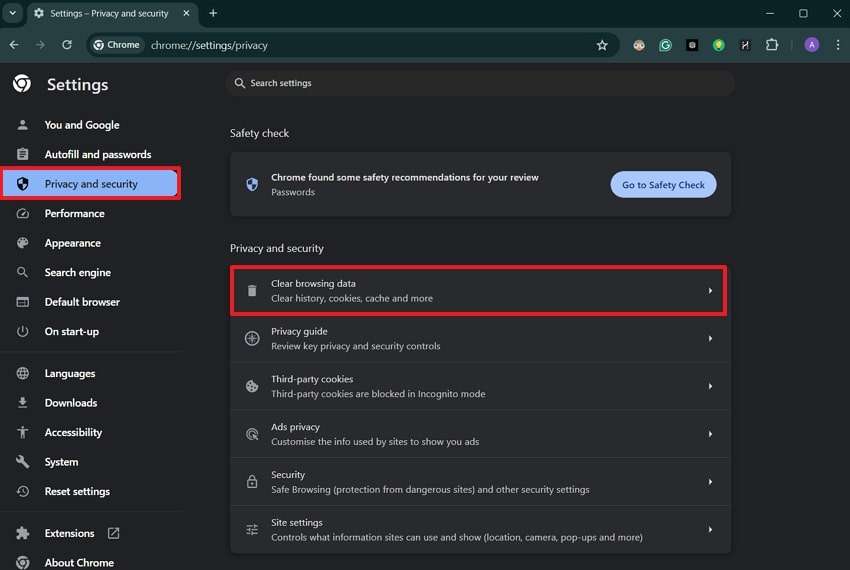Click the green shield extension icon
The width and height of the screenshot is (850, 570).
point(718,45)
